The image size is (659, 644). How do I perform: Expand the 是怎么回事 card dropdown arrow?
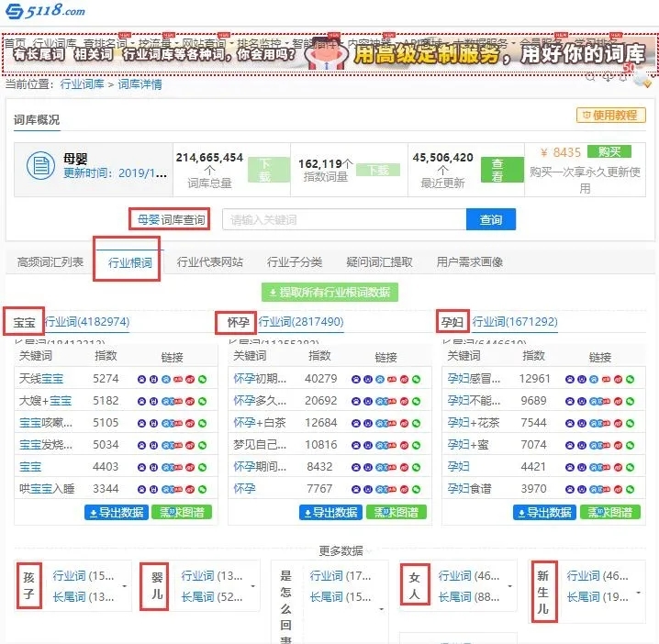click(381, 609)
